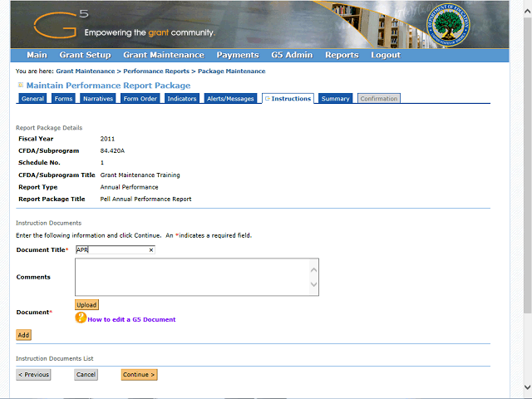Open the Payments menu
The image size is (532, 399).
(238, 55)
